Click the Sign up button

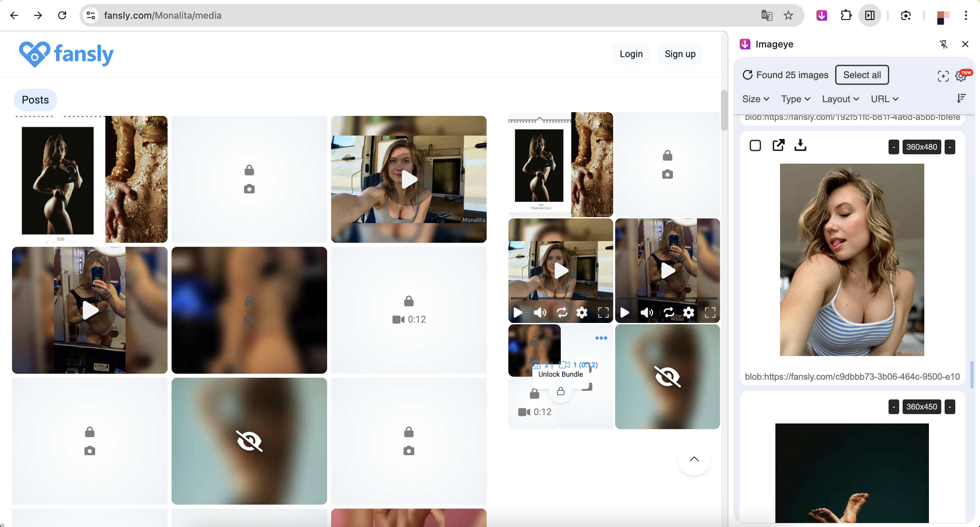(680, 54)
